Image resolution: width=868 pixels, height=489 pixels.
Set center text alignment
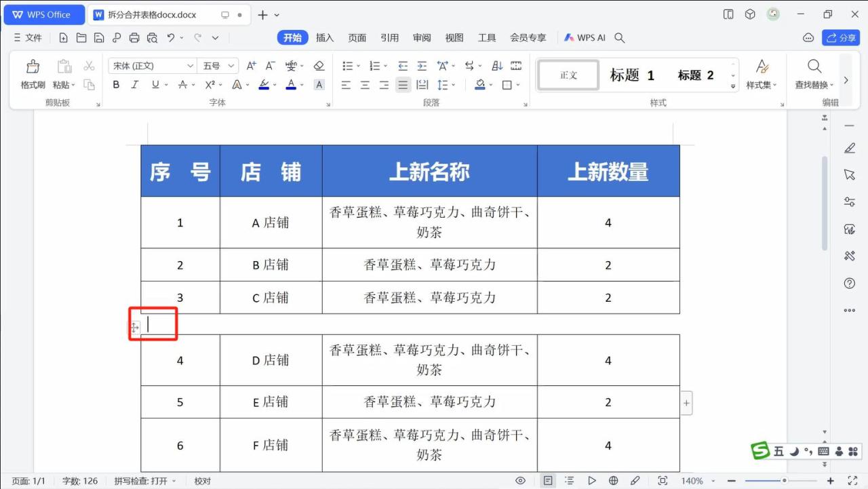click(365, 85)
